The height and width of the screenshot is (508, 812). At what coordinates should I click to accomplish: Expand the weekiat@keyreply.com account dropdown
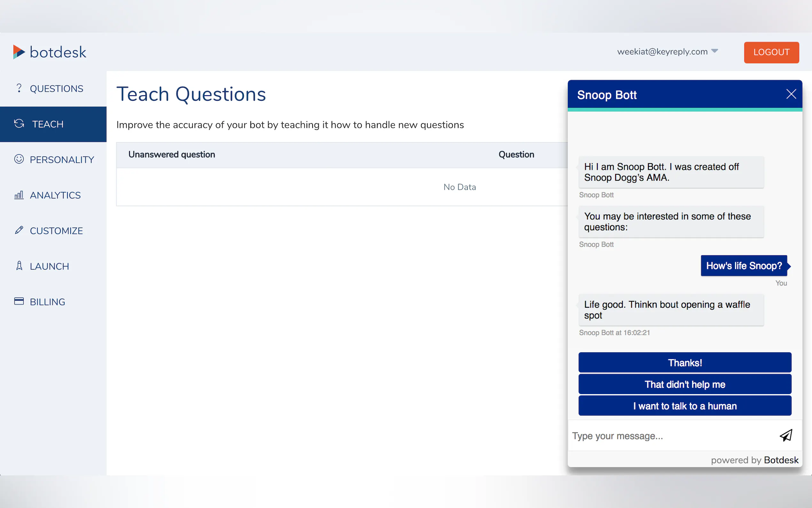[x=714, y=52]
